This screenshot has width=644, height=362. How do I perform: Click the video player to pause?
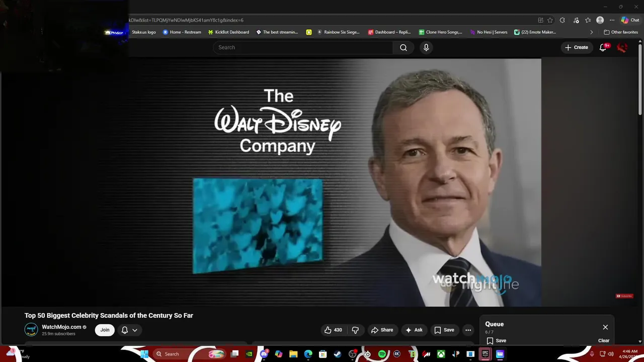[x=321, y=182]
